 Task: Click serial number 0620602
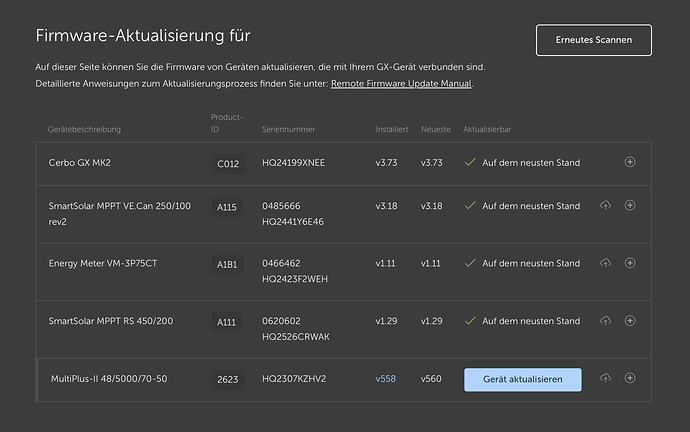click(x=281, y=321)
